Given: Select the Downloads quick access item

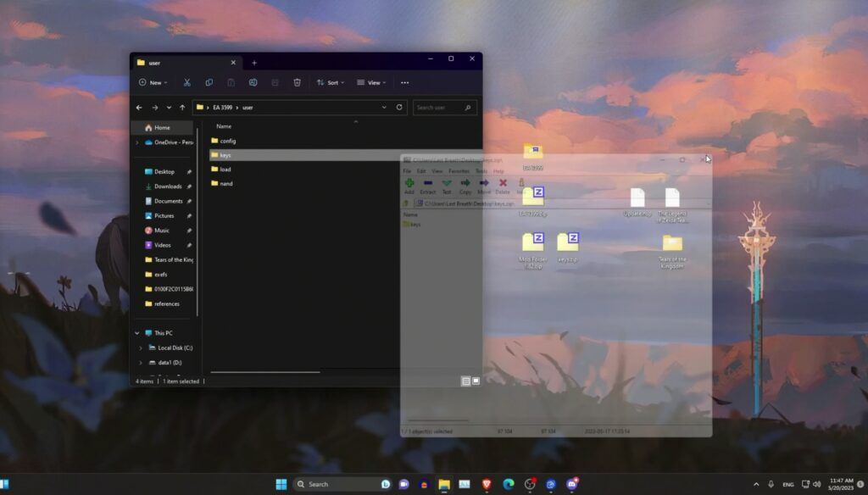Looking at the screenshot, I should pos(167,186).
